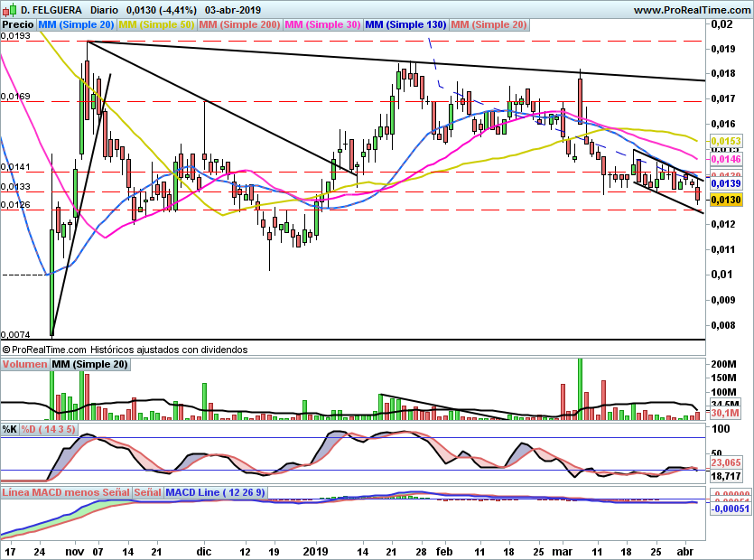754x560 pixels.
Task: Click the 0,01 tick on price axis
Action: (x=722, y=275)
